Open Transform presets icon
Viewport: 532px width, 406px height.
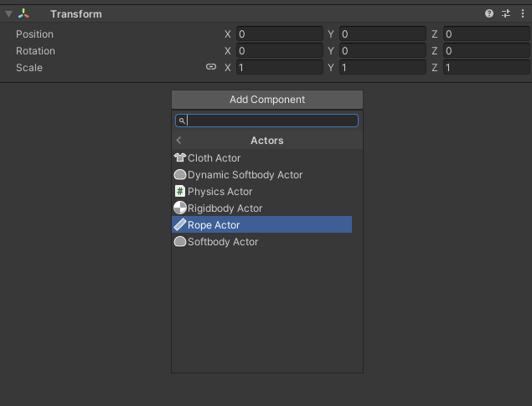coord(506,14)
